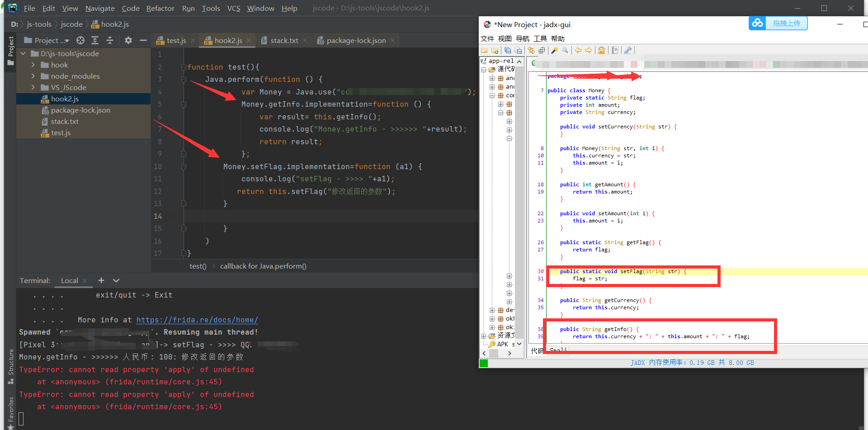Open the jadx 文件 menu

pos(487,38)
